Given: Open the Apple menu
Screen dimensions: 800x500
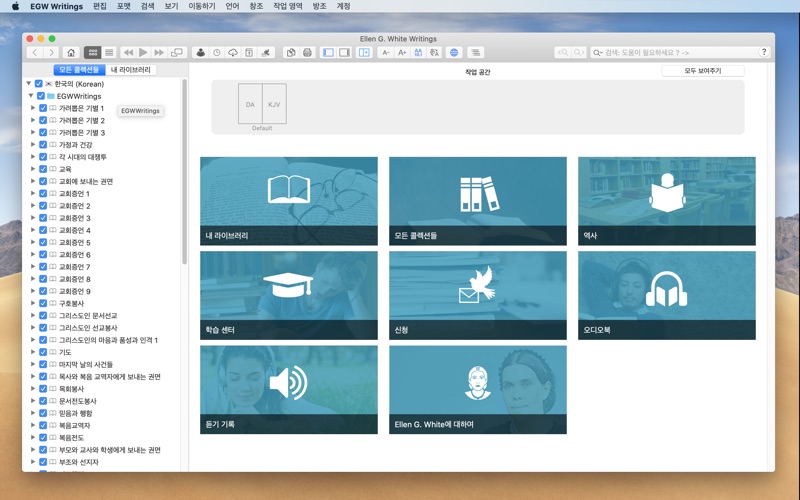Looking at the screenshot, I should [x=15, y=6].
